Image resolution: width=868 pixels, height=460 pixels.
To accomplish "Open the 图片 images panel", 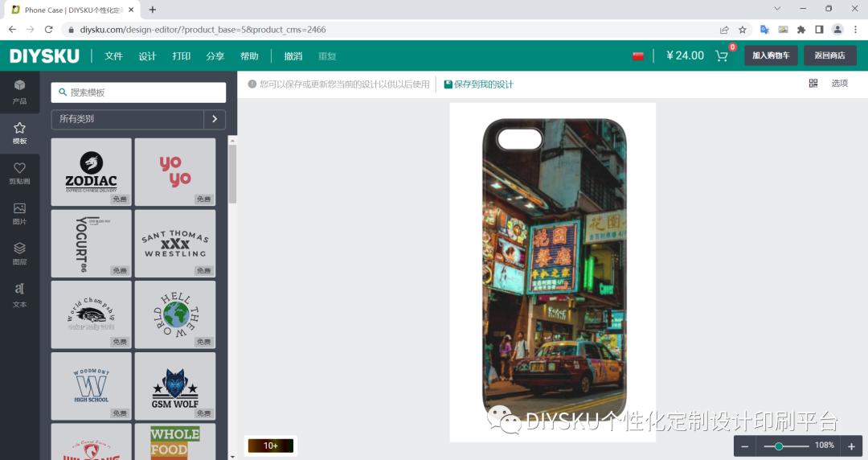I will click(19, 213).
